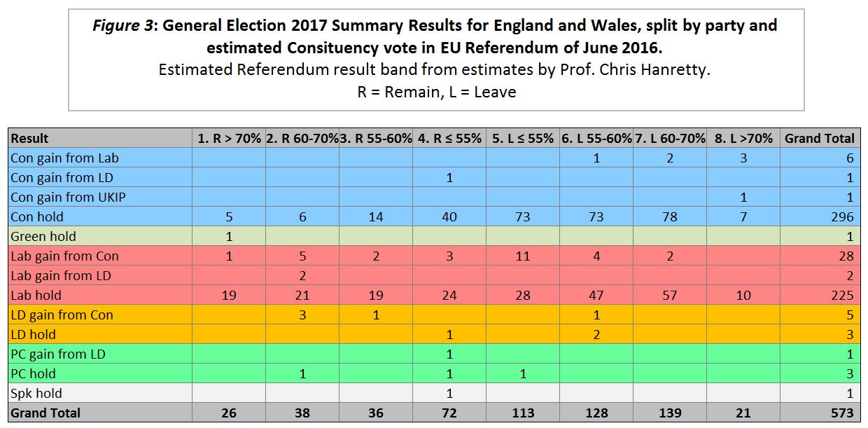Select the Con hold total cell showing 296
Image resolution: width=868 pixels, height=428 pixels.
(x=843, y=217)
